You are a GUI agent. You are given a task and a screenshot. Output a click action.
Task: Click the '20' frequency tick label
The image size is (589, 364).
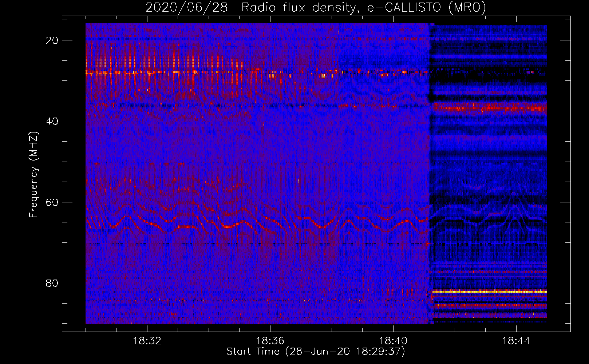pos(52,40)
